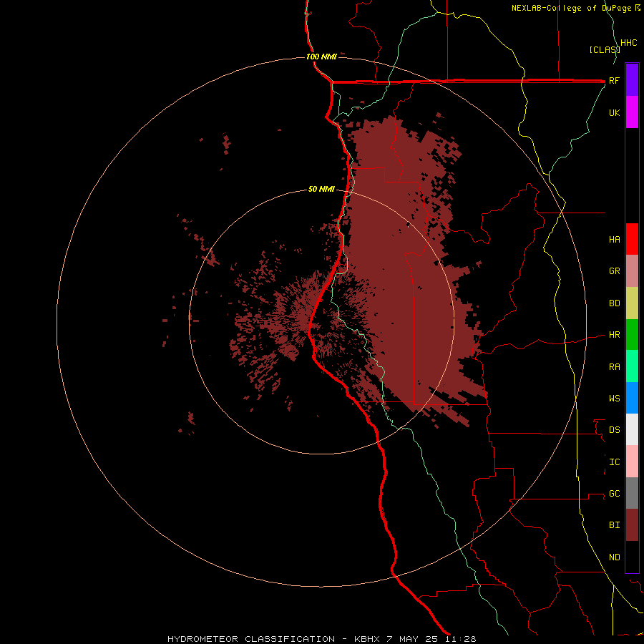Click the HHC product label

point(628,43)
